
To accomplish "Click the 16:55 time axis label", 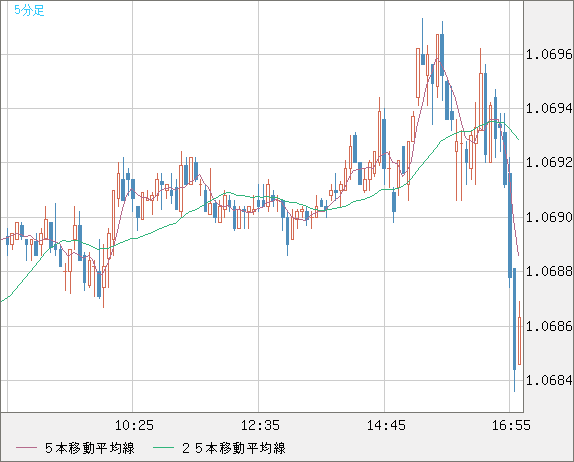I will [x=511, y=425].
